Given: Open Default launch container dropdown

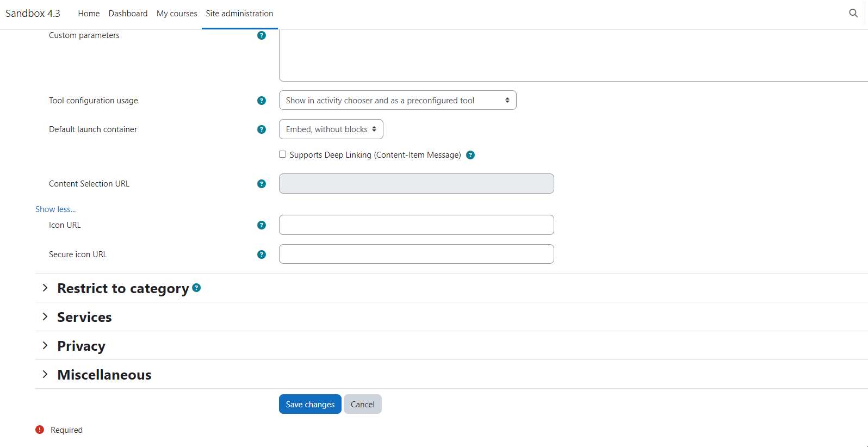Looking at the screenshot, I should pyautogui.click(x=331, y=129).
